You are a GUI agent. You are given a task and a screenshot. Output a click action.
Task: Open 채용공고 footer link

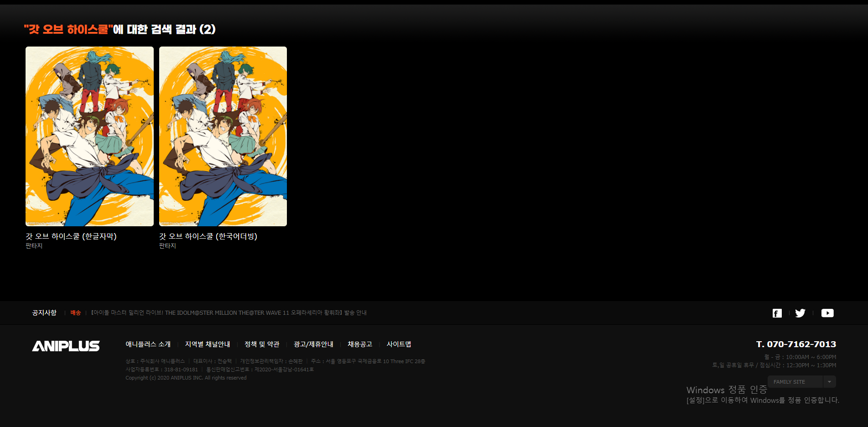pos(360,344)
